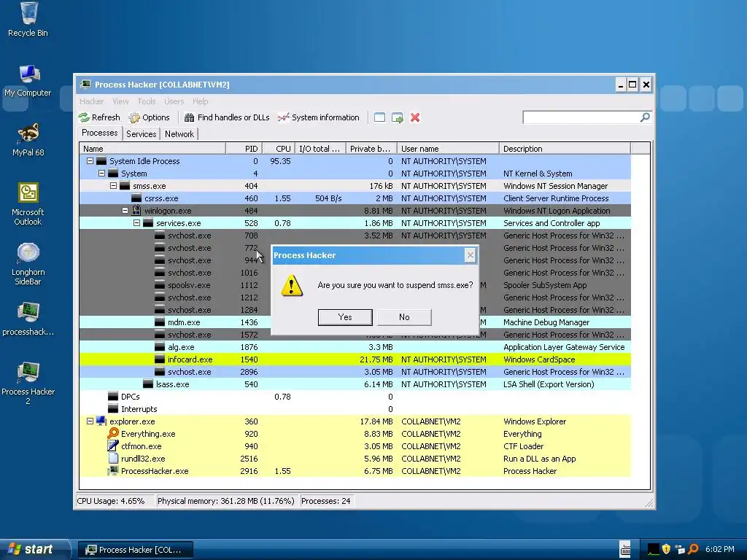The image size is (747, 560).
Task: Close the Process Hacker confirmation dialog
Action: point(470,255)
